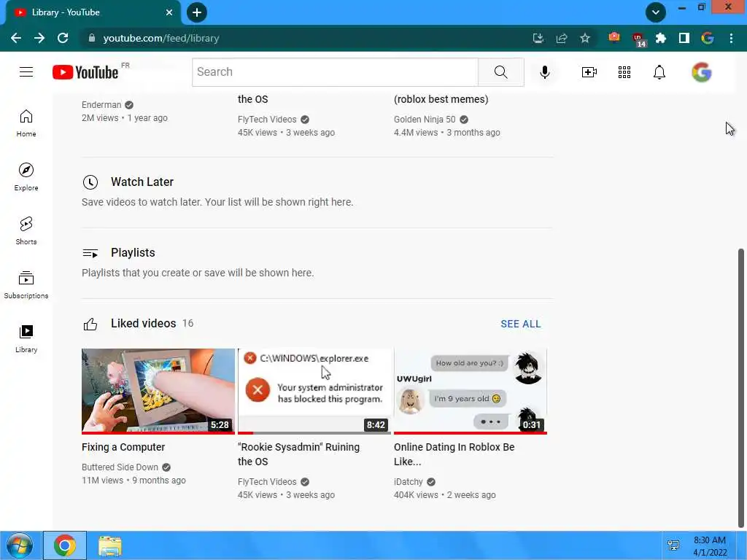Image resolution: width=747 pixels, height=560 pixels.
Task: Go forward with the browser forward arrow
Action: [39, 38]
